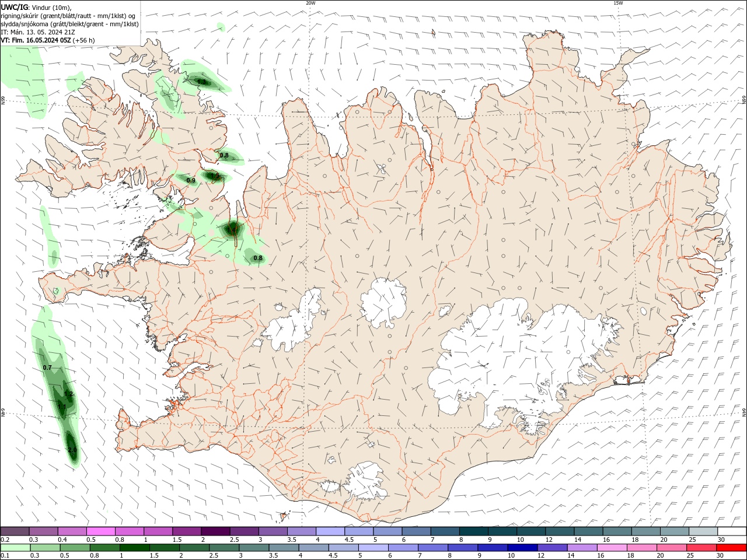Click the "0.4" label on the upper legend

tap(62, 540)
